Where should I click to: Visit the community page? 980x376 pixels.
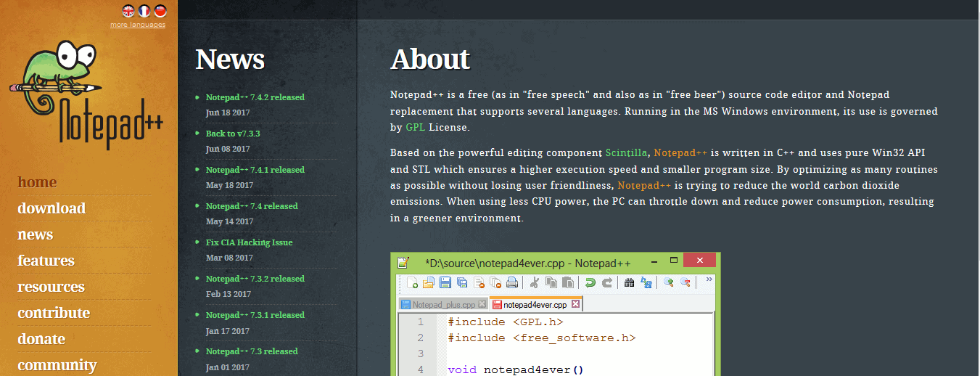[x=57, y=365]
